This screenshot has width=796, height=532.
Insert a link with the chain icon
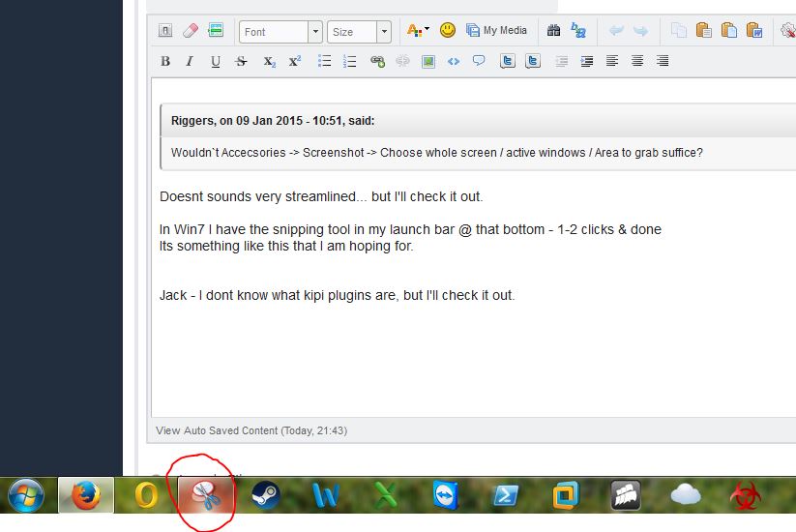coord(377,62)
